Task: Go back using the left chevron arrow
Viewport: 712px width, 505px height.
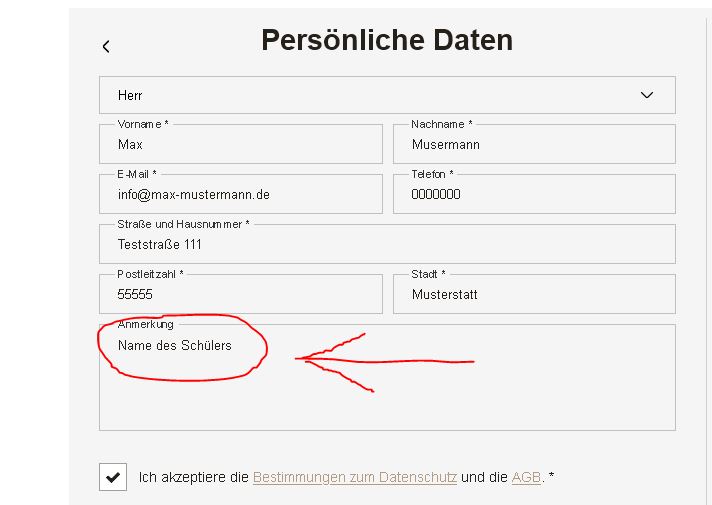Action: [106, 46]
